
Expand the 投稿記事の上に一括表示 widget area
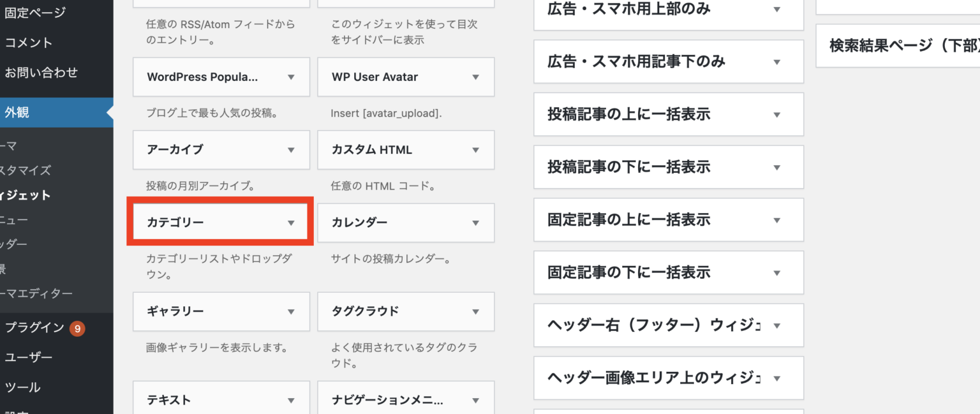click(668, 114)
